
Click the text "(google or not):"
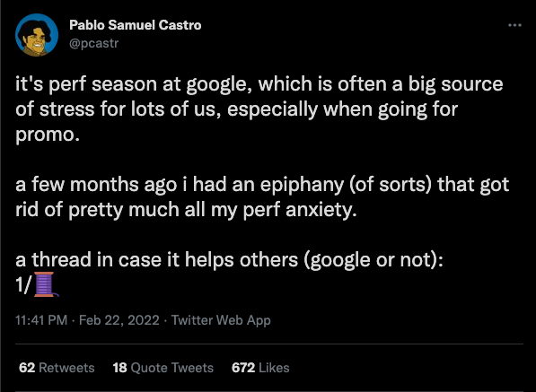click(373, 260)
